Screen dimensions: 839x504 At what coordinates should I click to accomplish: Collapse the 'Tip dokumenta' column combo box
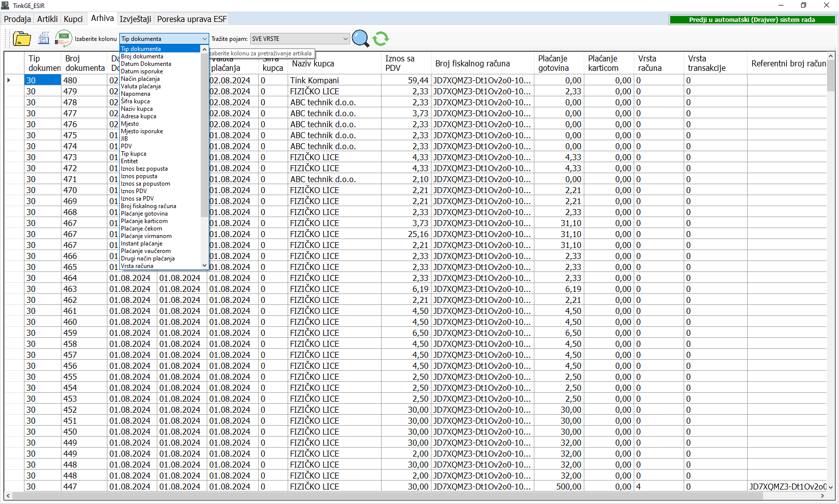(x=204, y=39)
